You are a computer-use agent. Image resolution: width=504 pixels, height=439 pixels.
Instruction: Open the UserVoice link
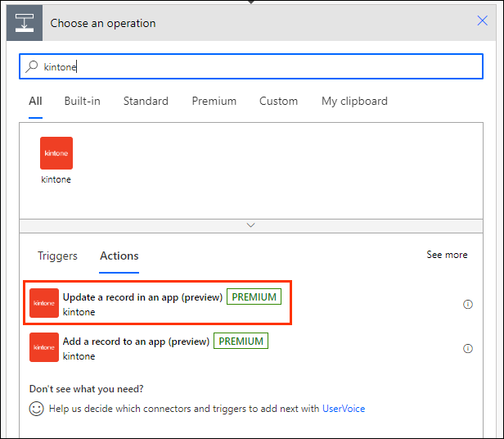tap(344, 409)
